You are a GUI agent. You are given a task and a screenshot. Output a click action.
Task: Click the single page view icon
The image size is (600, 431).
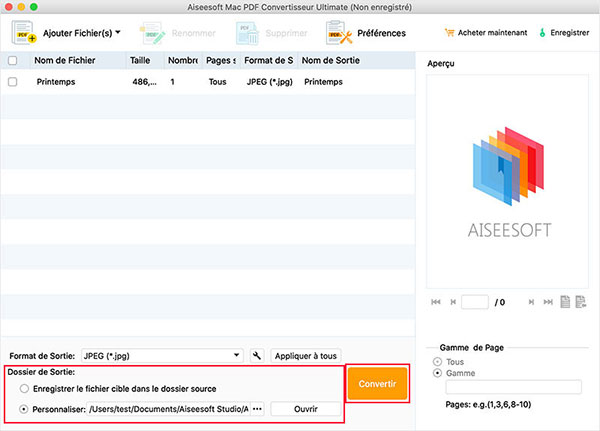click(565, 302)
